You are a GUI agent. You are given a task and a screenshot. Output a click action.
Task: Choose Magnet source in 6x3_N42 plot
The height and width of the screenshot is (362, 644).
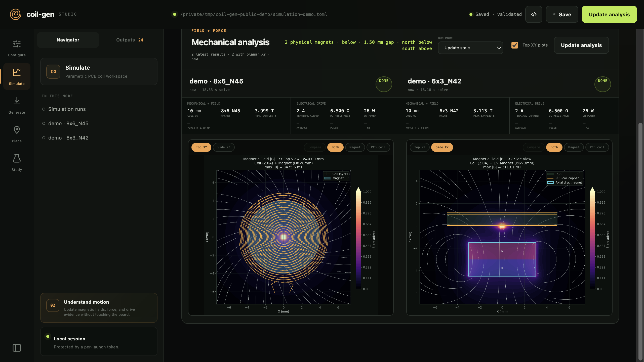pyautogui.click(x=574, y=147)
